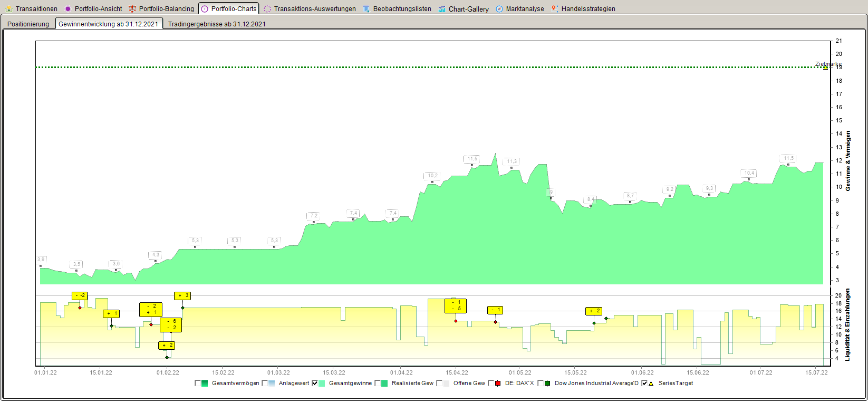The image size is (868, 402).
Task: Click the dark green Dow Jones legend swatch
Action: coord(547,384)
